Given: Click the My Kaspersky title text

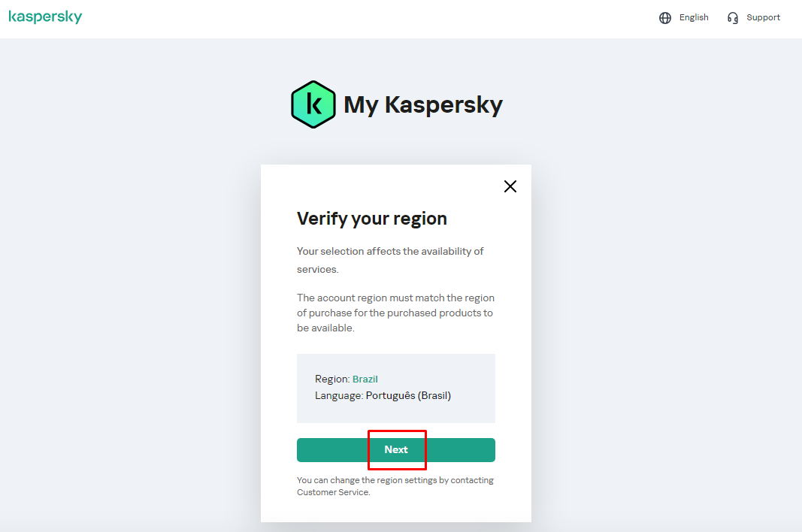Looking at the screenshot, I should pyautogui.click(x=422, y=105).
